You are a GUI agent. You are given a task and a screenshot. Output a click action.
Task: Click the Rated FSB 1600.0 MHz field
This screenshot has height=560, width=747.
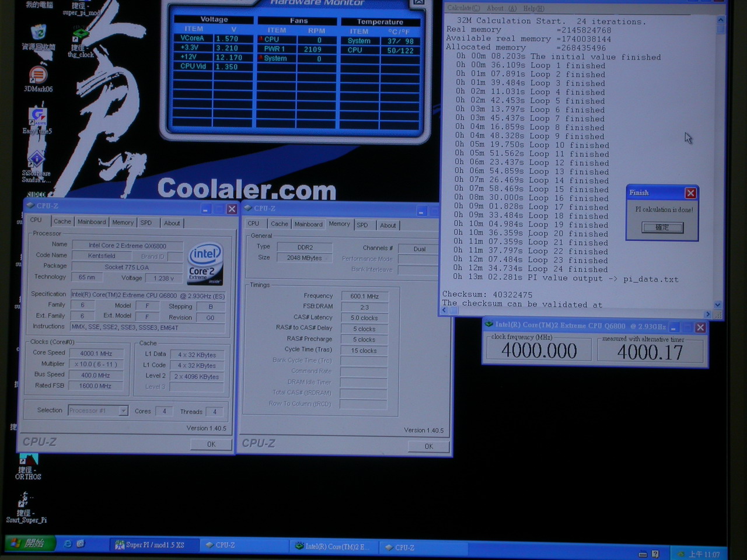tap(96, 386)
